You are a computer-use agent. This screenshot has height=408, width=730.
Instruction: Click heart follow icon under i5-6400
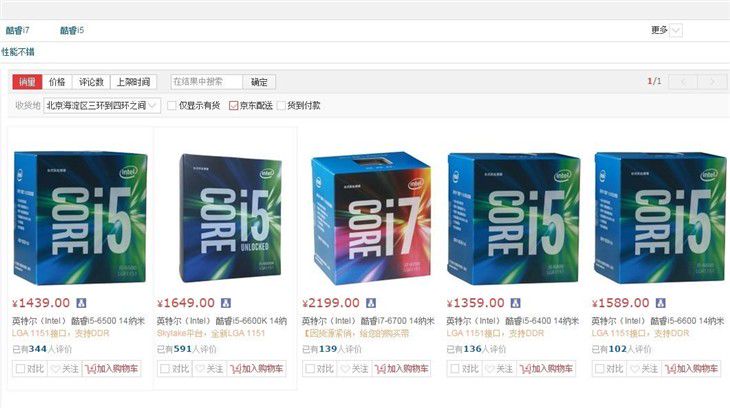[x=490, y=369]
